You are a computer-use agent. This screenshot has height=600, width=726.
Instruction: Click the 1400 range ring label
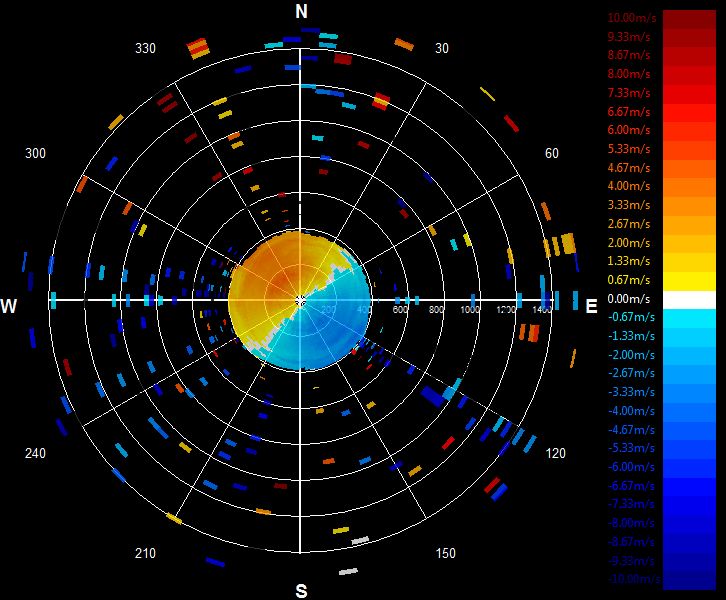click(542, 309)
